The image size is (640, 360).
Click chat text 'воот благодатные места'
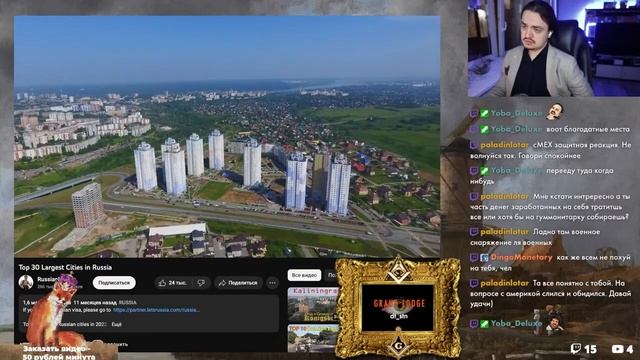(x=588, y=129)
